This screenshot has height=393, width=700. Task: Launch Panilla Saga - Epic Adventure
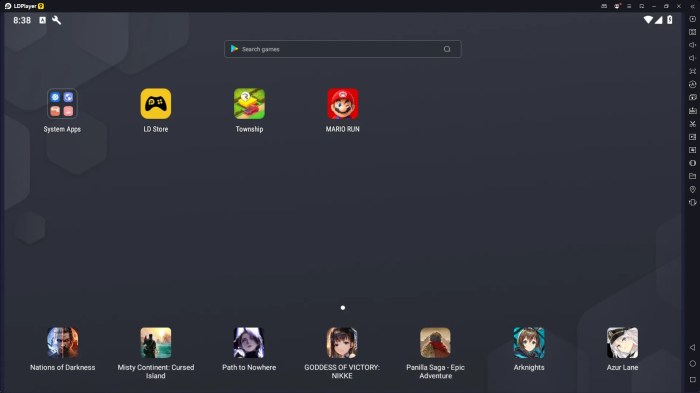435,343
